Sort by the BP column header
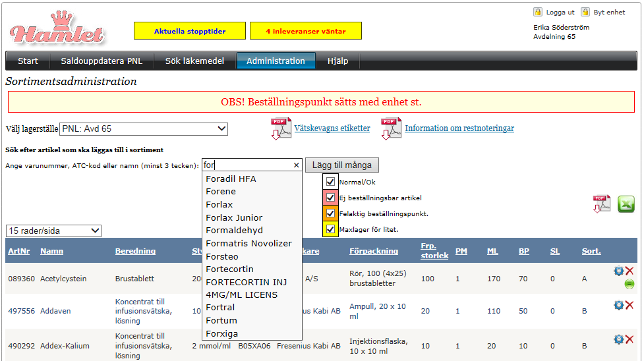 pyautogui.click(x=523, y=251)
